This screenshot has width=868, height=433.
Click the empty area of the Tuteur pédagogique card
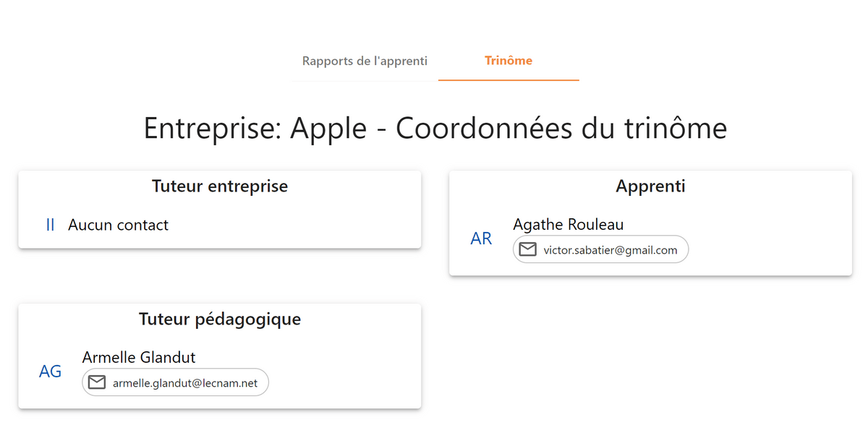[x=340, y=372]
